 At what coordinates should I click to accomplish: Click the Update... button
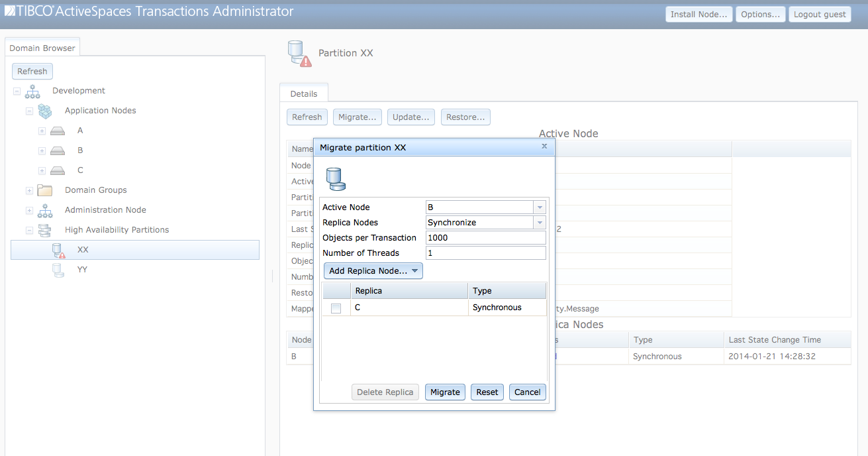[411, 117]
